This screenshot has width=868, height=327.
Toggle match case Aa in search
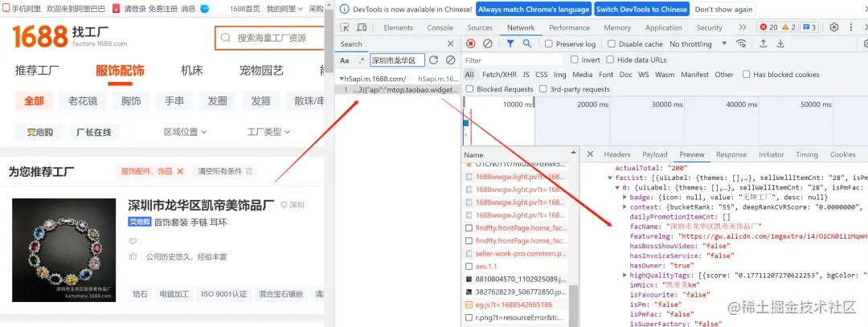[344, 60]
